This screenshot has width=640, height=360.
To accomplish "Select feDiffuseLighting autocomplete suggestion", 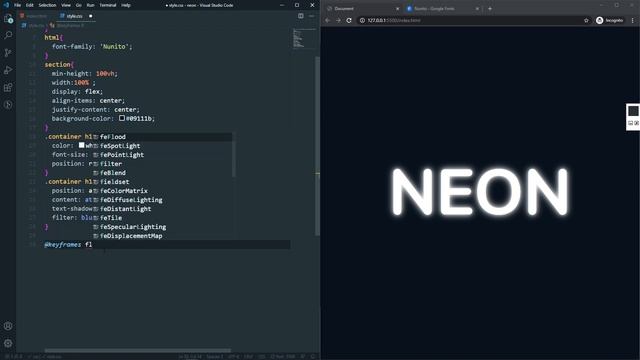I will 162,200.
